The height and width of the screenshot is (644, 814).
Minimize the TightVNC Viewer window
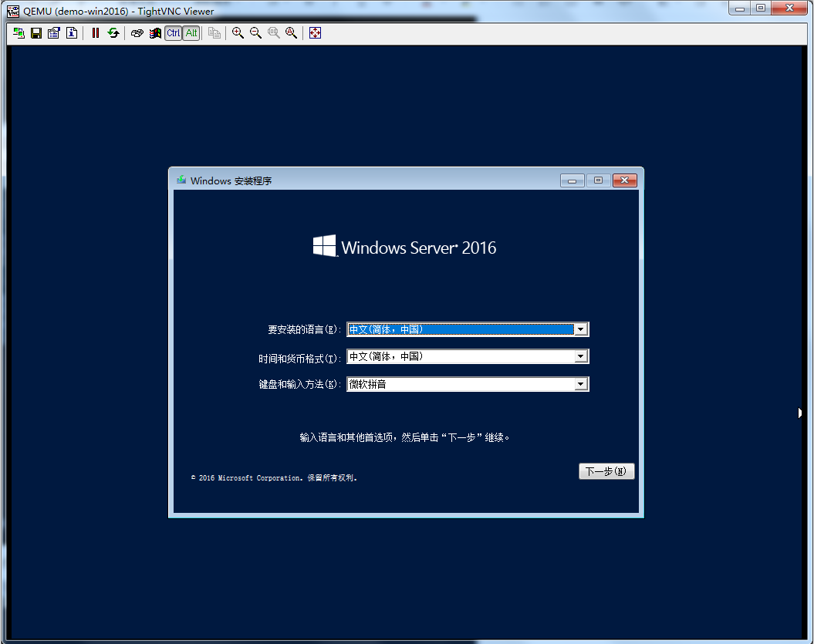[740, 8]
